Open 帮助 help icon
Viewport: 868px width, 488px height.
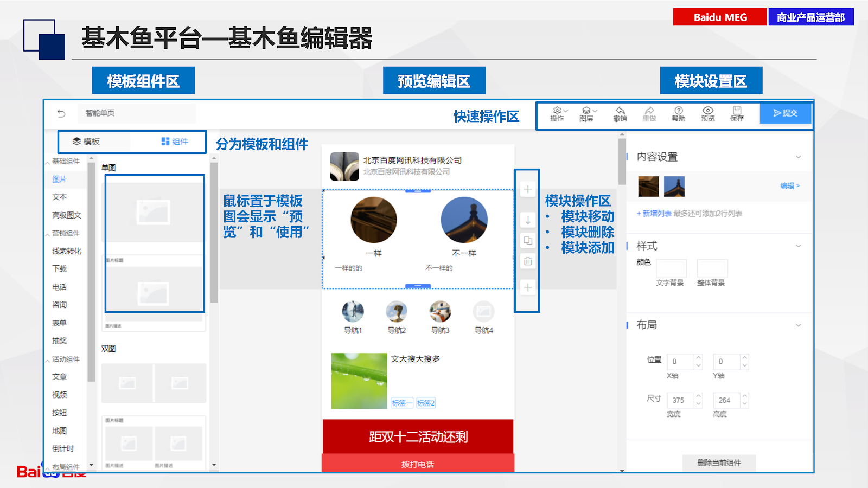pyautogui.click(x=679, y=114)
